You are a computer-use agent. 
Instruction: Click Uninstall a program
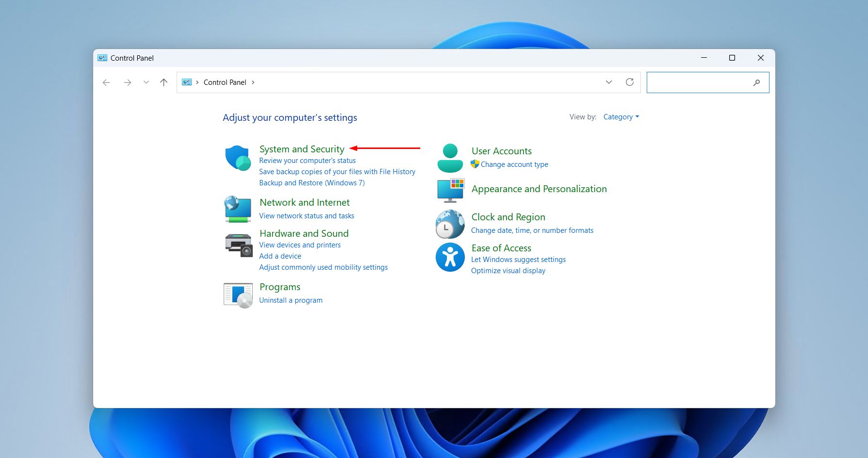(x=291, y=300)
